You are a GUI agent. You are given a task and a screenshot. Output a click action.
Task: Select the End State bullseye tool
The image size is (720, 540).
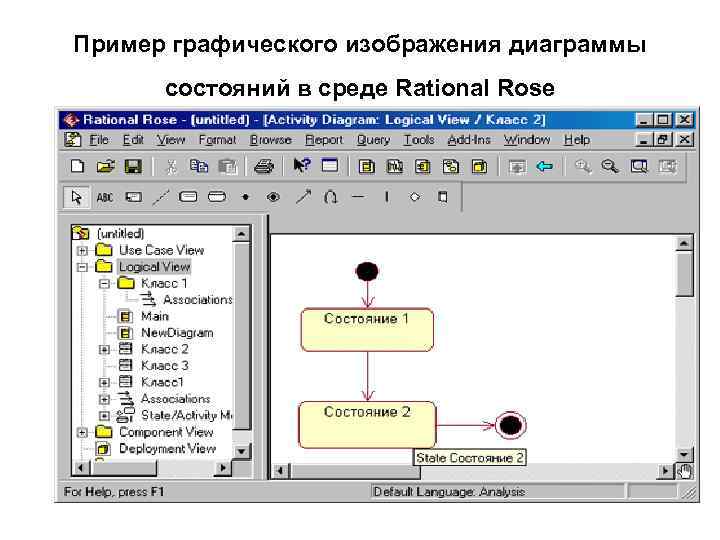pos(273,197)
